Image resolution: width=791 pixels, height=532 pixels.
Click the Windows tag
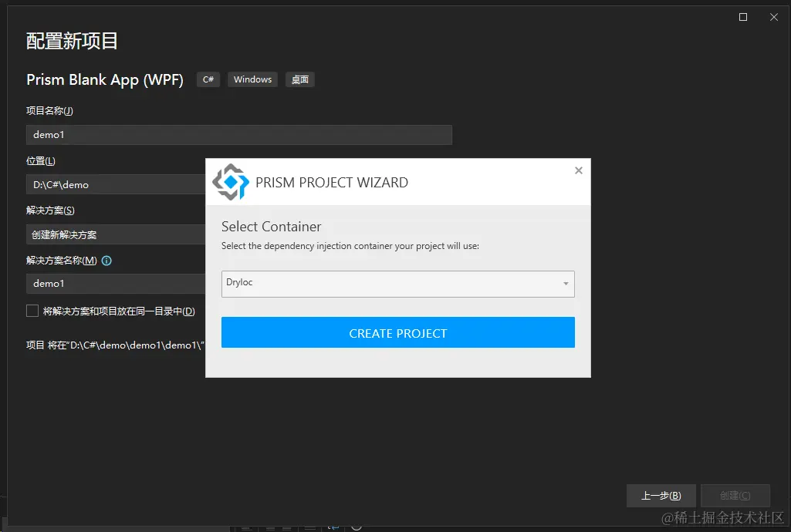[x=252, y=79]
